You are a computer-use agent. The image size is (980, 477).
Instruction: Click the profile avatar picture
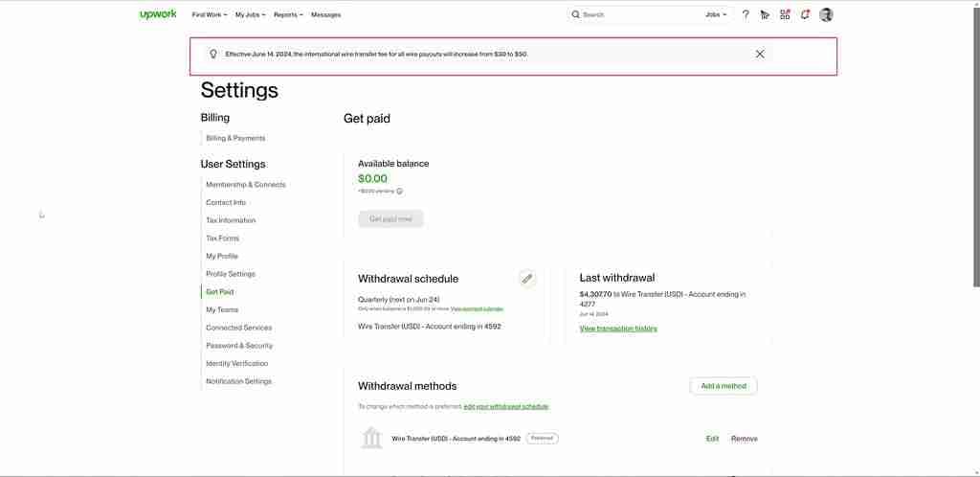coord(826,14)
